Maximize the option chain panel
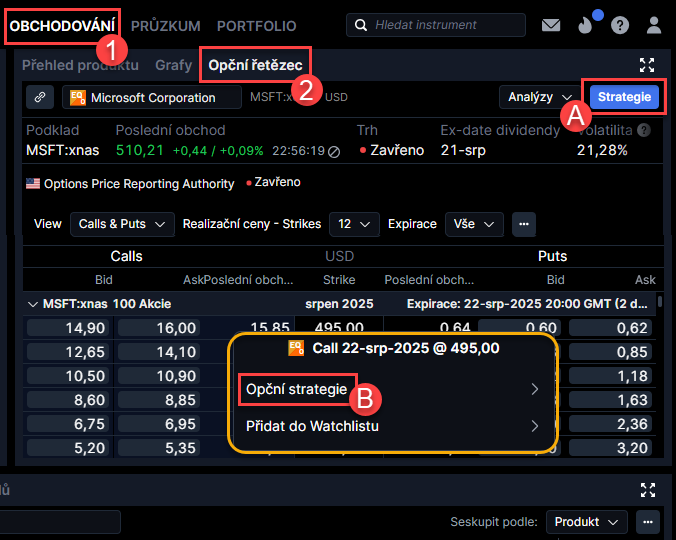 (x=646, y=65)
